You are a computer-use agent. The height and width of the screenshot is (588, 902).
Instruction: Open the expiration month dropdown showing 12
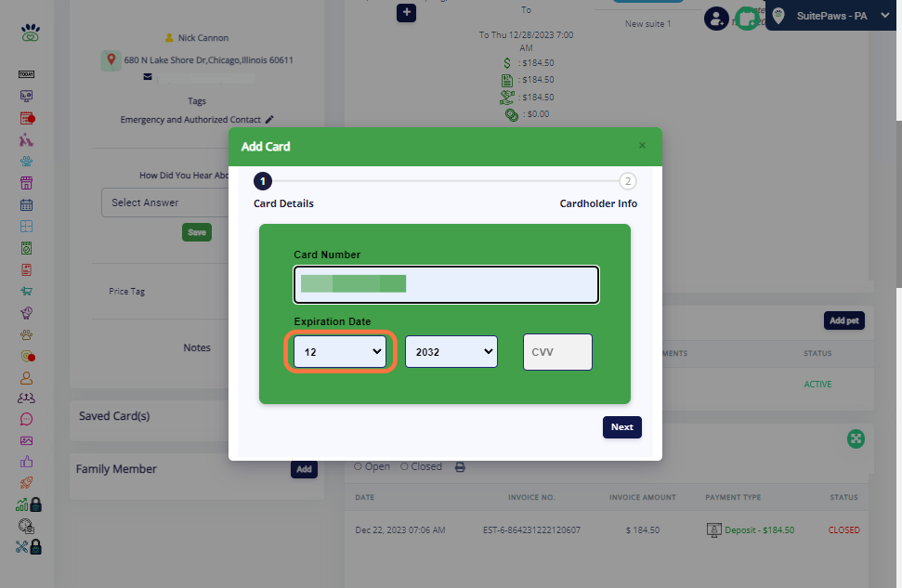(340, 351)
